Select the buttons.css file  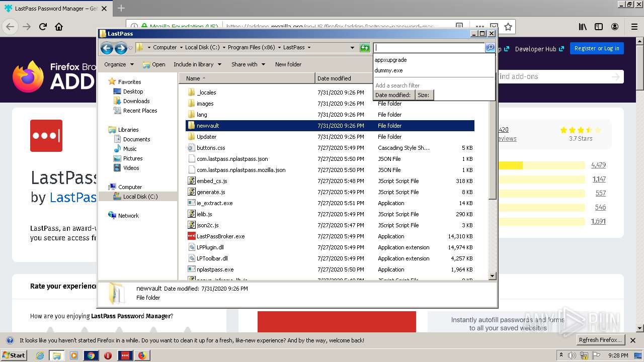click(x=211, y=148)
